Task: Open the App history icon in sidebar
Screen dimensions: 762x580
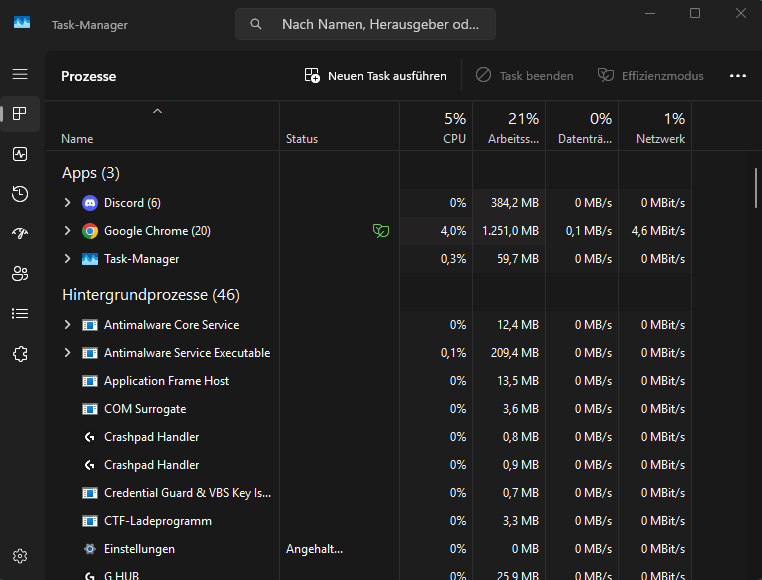Action: click(x=20, y=194)
